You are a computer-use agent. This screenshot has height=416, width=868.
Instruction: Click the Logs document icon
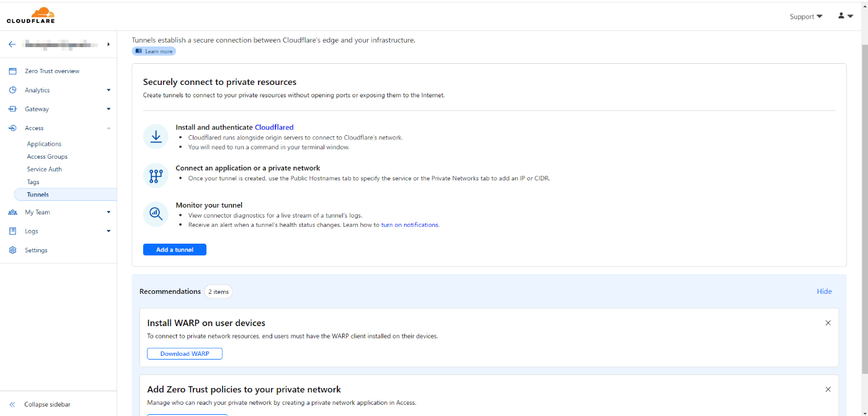(12, 231)
